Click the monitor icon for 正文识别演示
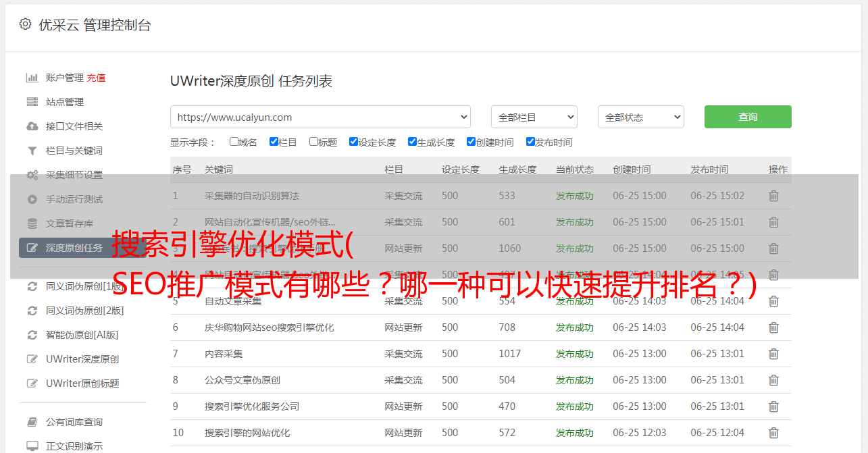 coord(32,446)
